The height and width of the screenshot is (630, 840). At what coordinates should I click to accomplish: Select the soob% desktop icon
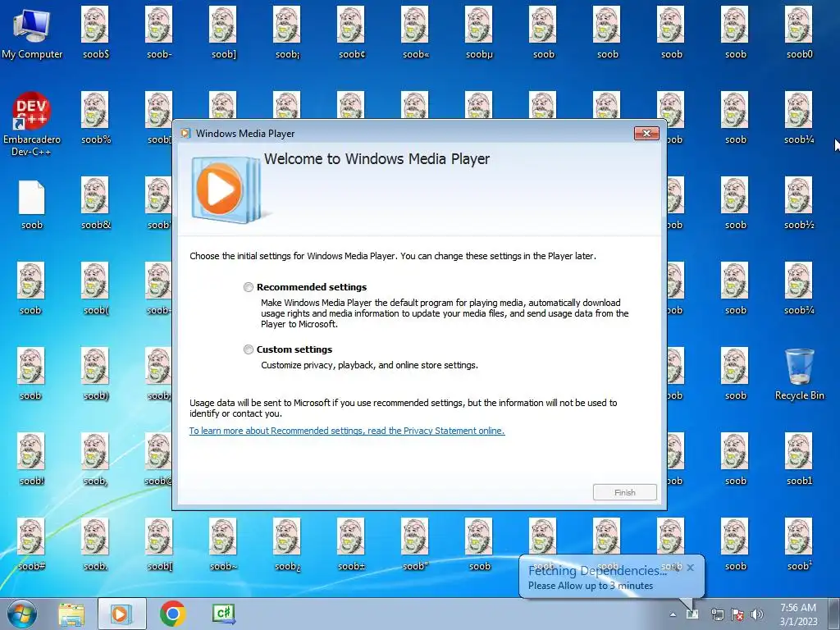click(x=95, y=118)
